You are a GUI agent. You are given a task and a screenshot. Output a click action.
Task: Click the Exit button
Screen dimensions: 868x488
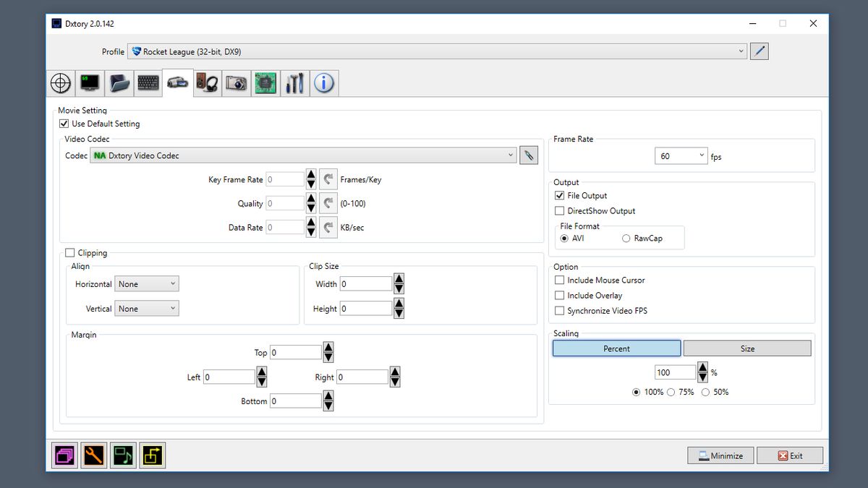(790, 455)
